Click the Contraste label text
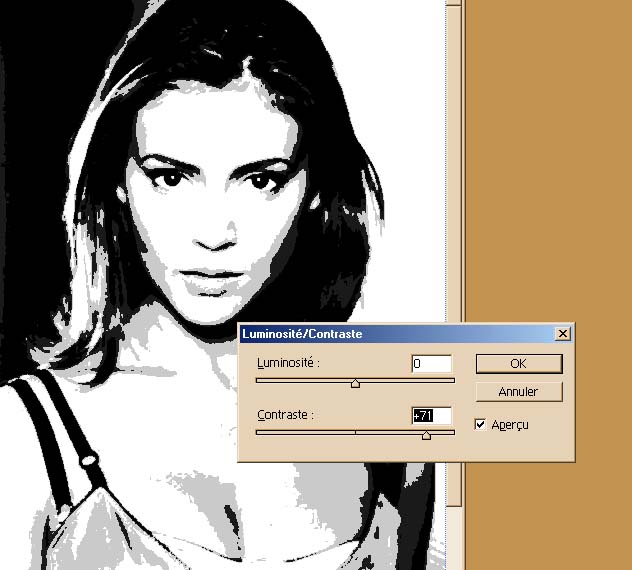 coord(285,414)
